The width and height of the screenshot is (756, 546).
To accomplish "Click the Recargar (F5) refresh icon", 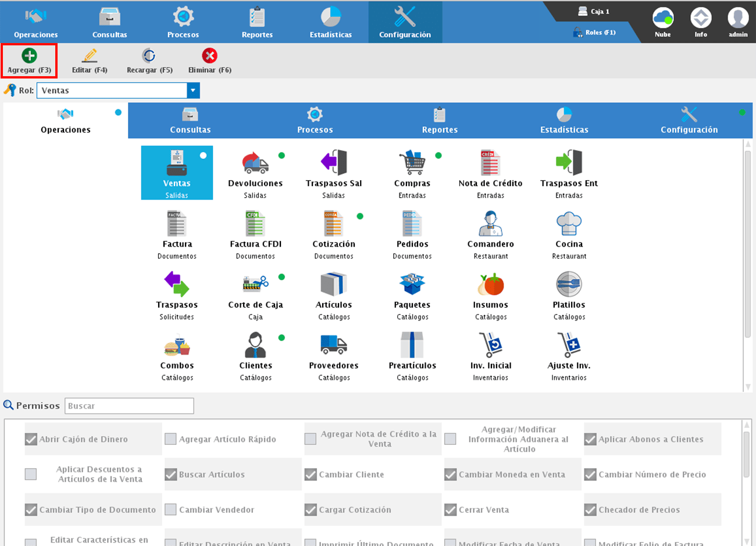I will (x=149, y=56).
